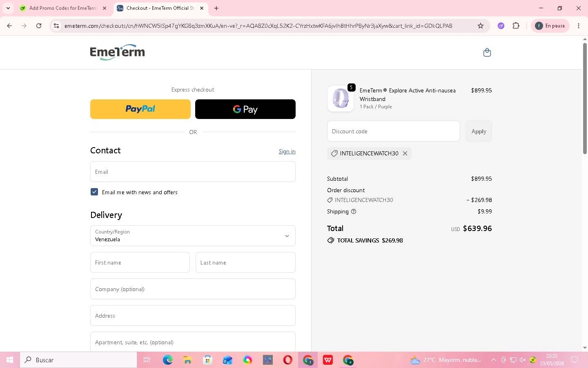
Task: Click the Apartment, suite, etc. field
Action: (193, 341)
